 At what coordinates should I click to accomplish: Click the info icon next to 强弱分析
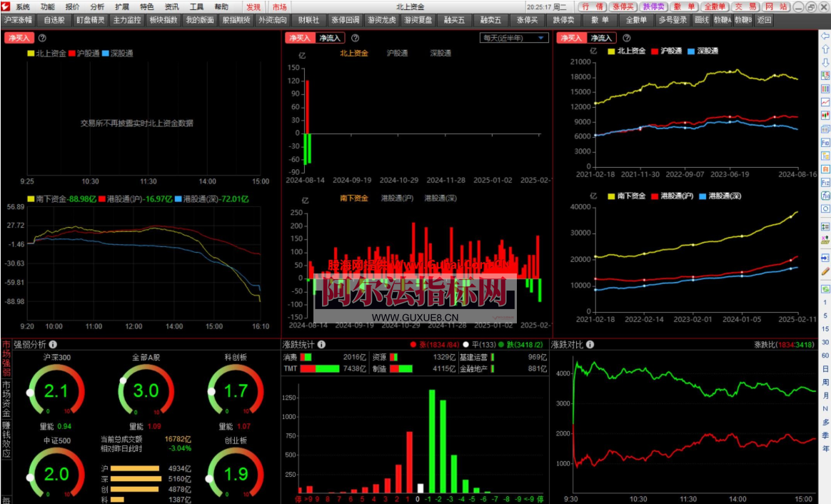53,344
